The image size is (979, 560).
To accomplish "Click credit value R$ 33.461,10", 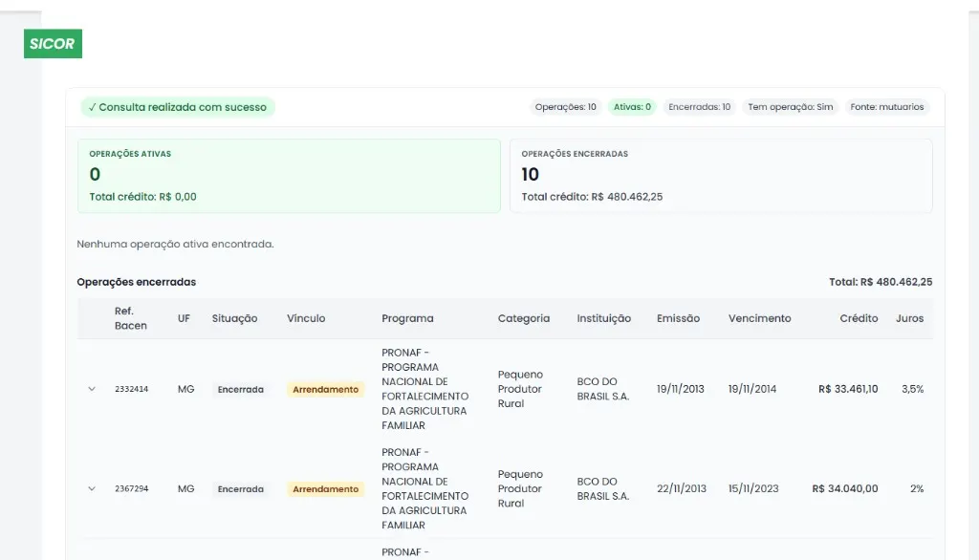I will [x=848, y=389].
